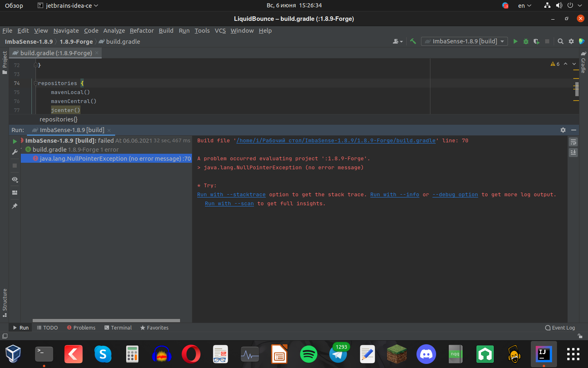Click the build.gradle file path link

(336, 141)
